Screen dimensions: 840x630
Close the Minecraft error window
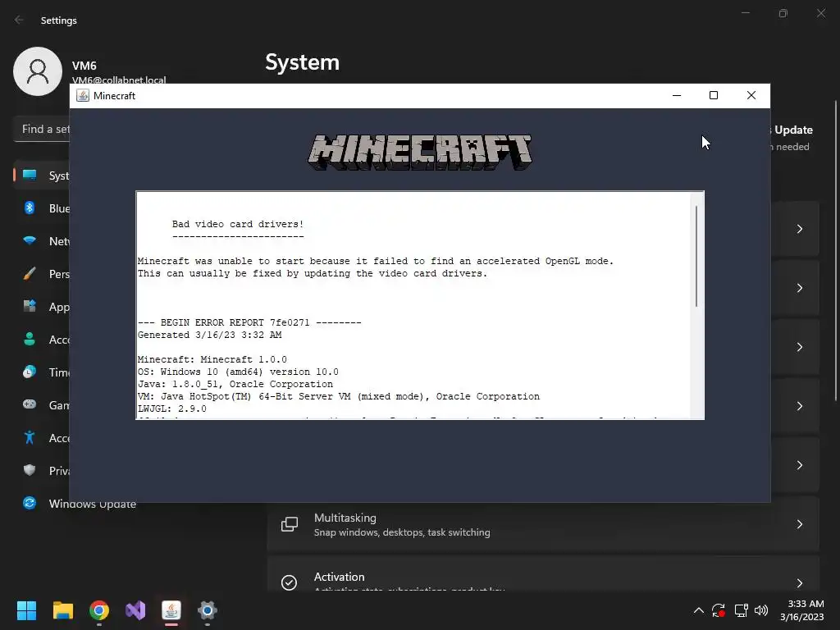pyautogui.click(x=751, y=95)
